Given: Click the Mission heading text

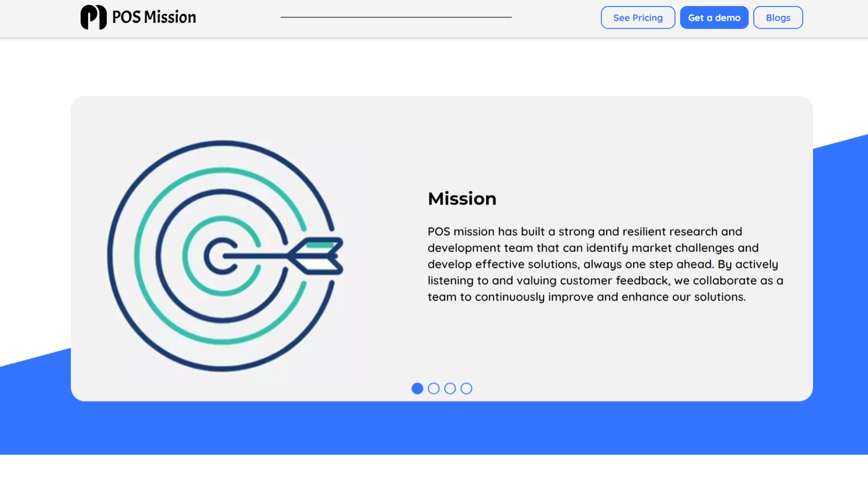Looking at the screenshot, I should click(462, 199).
